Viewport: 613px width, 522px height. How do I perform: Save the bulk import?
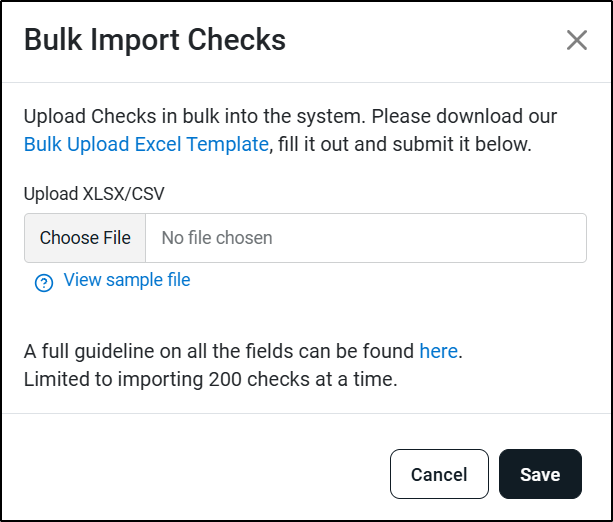tap(540, 474)
